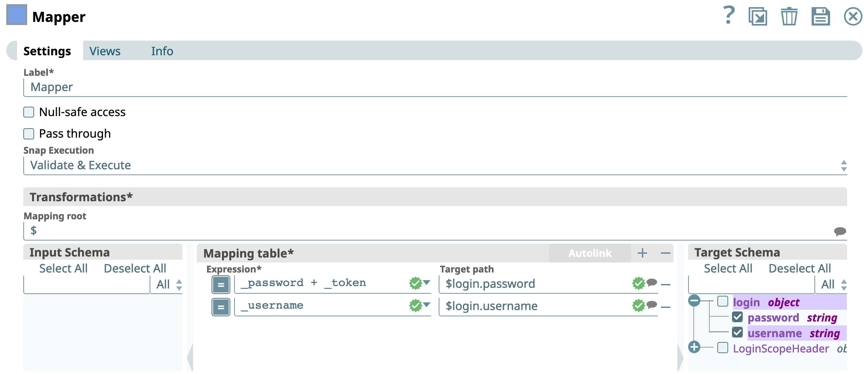
Task: Save the Mapper with disk icon
Action: (821, 16)
